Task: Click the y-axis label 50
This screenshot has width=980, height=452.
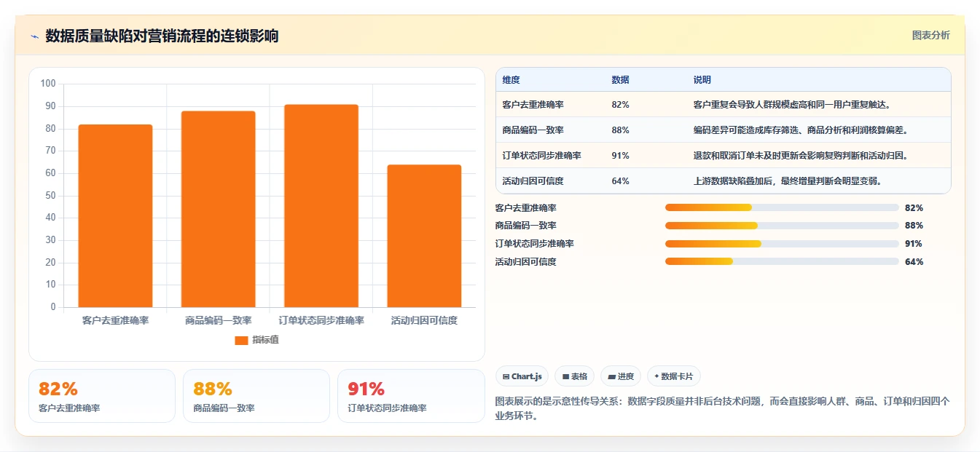Action: click(51, 195)
